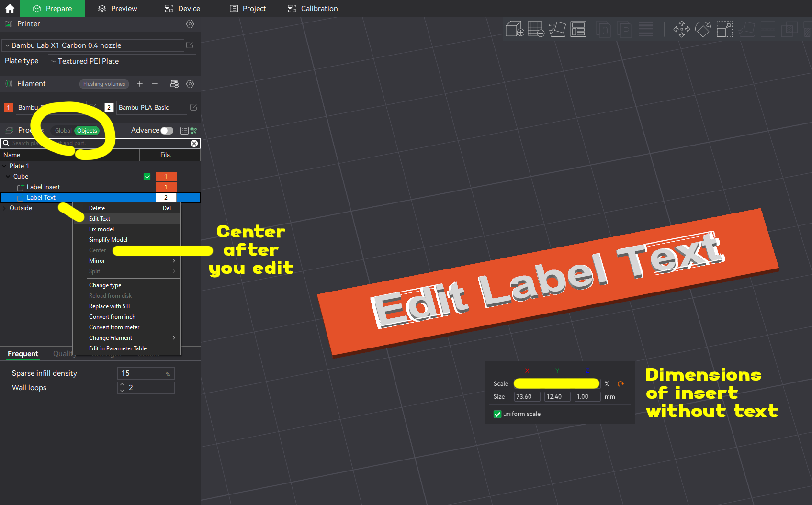Add a filament with the plus icon
The height and width of the screenshot is (505, 812).
coord(140,84)
